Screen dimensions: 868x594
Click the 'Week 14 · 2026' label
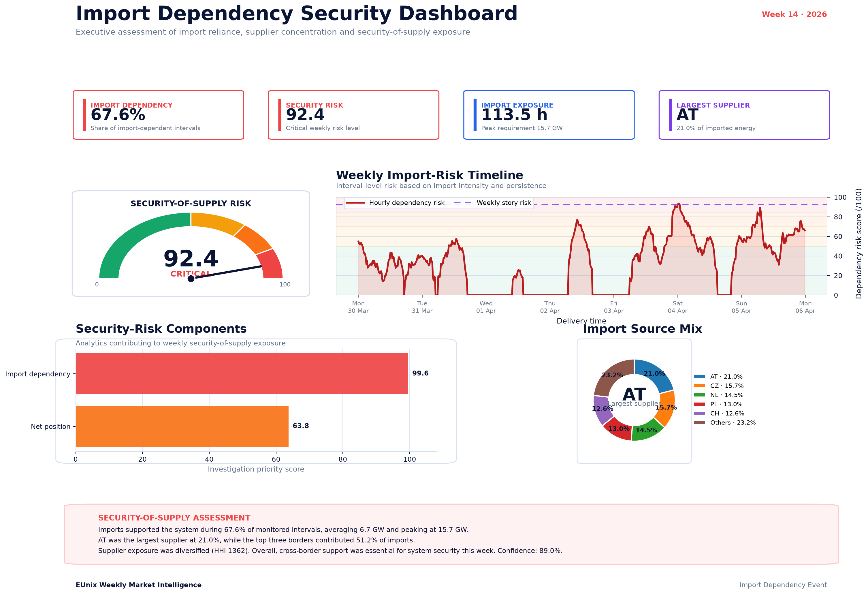[x=794, y=15]
